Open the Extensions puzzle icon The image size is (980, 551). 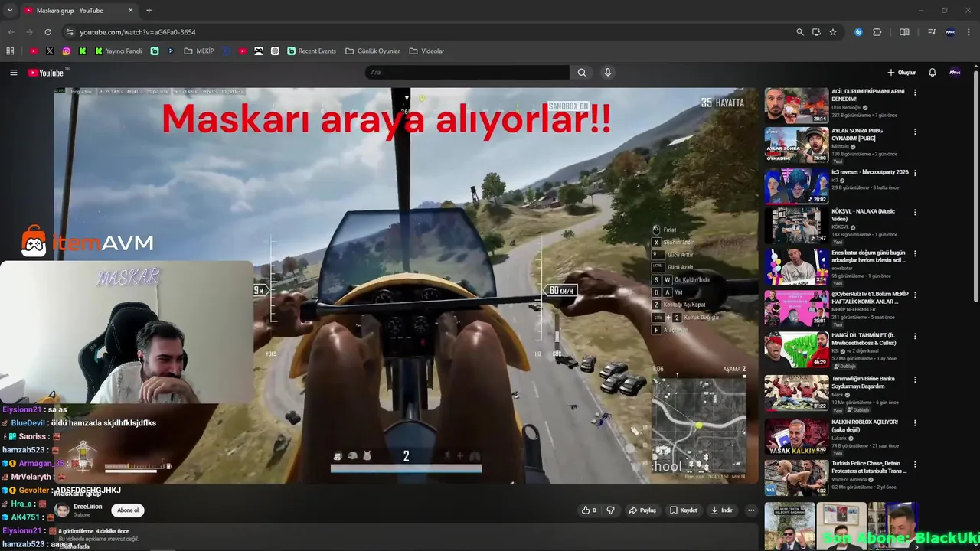click(x=877, y=32)
